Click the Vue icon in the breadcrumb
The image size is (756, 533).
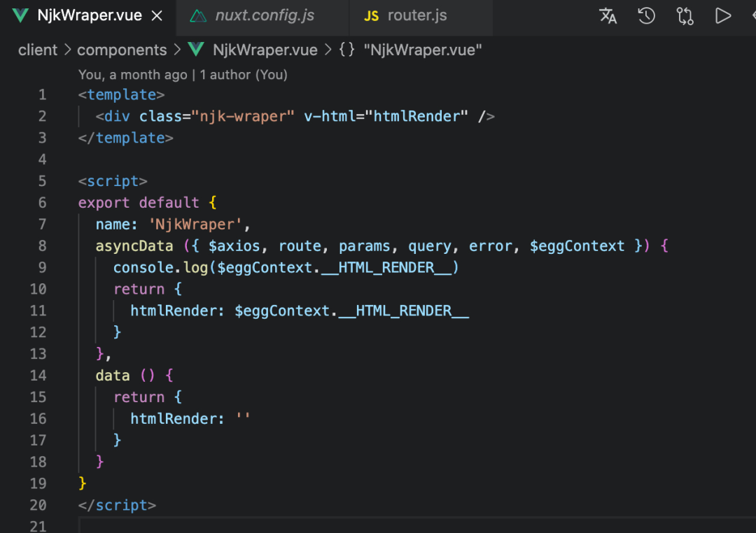click(197, 50)
